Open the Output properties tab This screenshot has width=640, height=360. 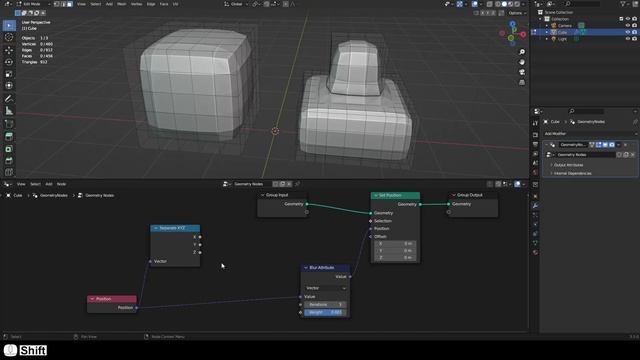click(x=535, y=144)
